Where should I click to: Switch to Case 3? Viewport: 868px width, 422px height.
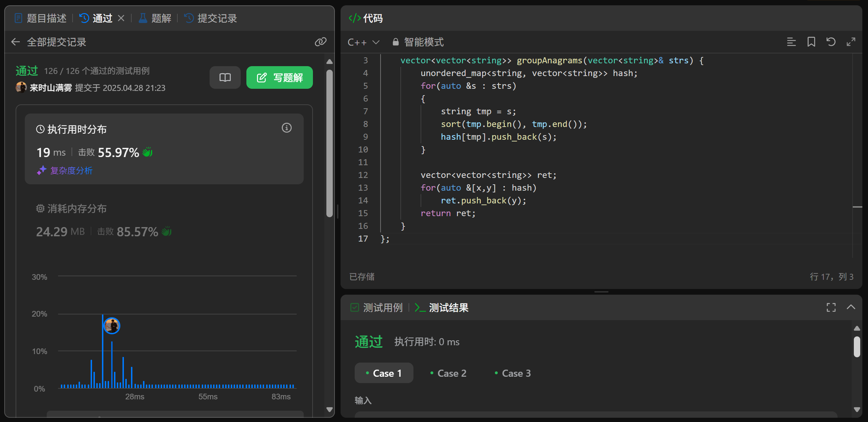click(513, 373)
